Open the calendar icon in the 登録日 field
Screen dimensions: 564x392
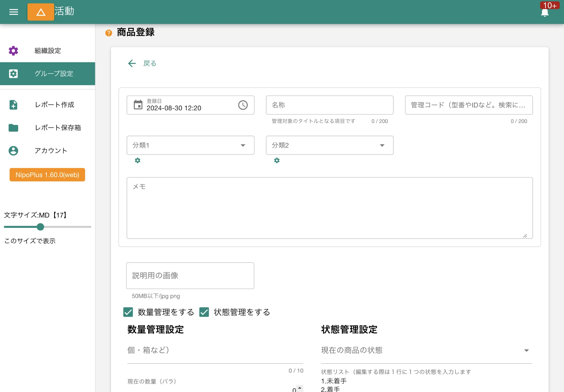click(138, 105)
